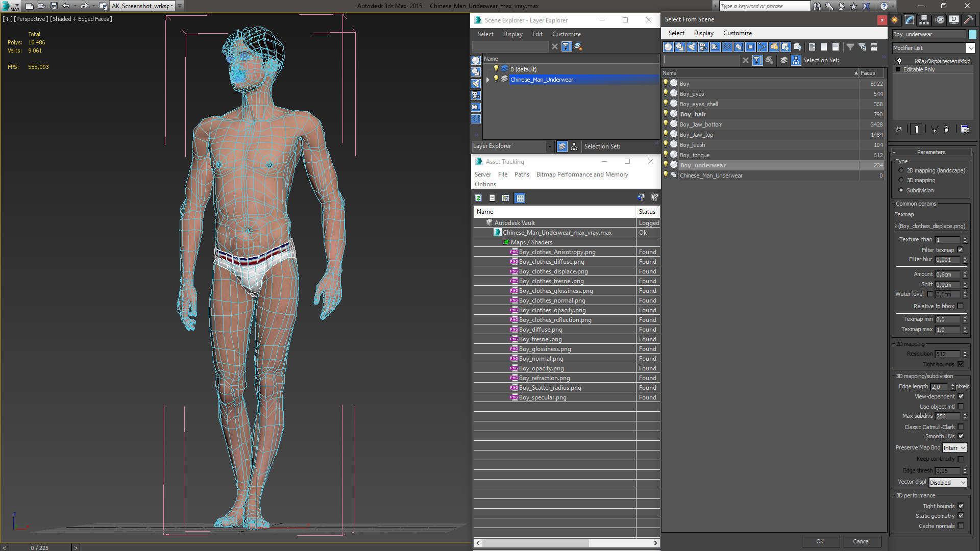Open the Create command panel tab
This screenshot has width=980, height=551.
tap(895, 20)
